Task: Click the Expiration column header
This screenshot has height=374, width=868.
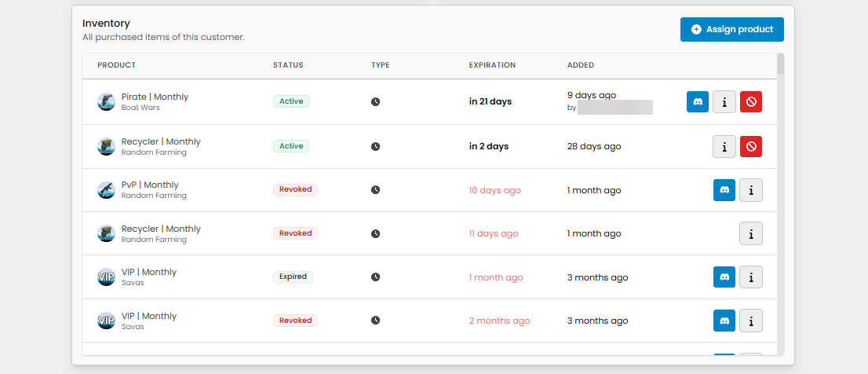Action: (492, 65)
